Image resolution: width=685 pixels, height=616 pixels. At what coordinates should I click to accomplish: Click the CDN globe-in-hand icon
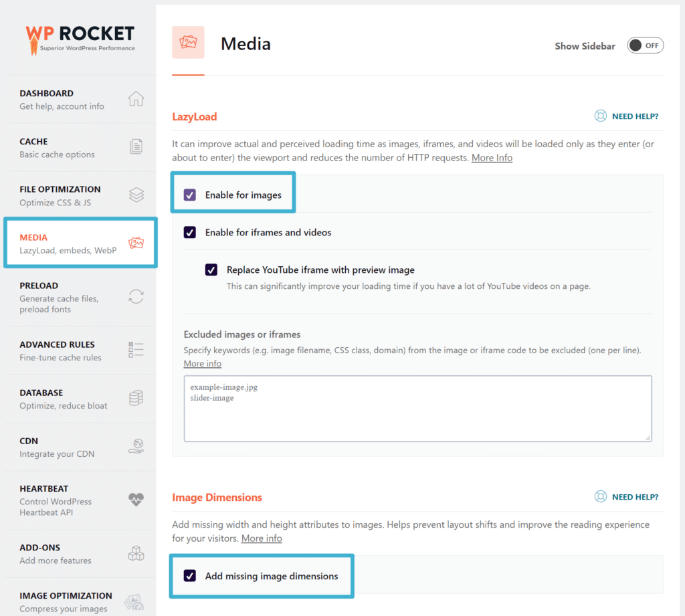pyautogui.click(x=136, y=446)
